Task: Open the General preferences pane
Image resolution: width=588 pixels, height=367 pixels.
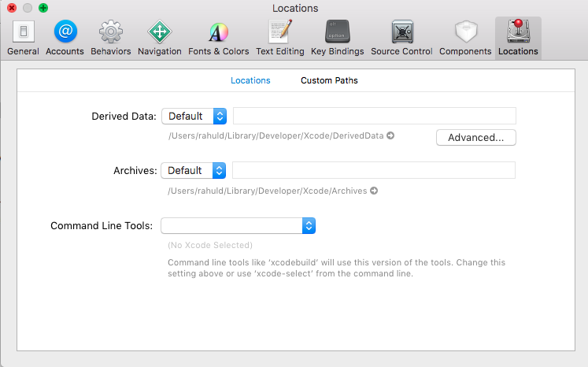Action: (x=24, y=38)
